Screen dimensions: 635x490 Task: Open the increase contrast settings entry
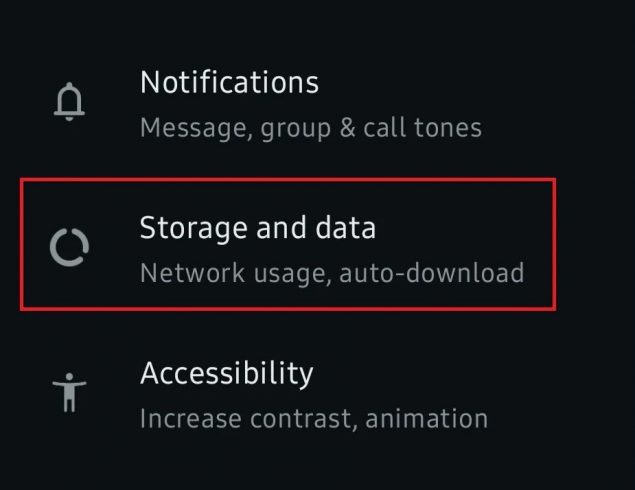point(313,395)
